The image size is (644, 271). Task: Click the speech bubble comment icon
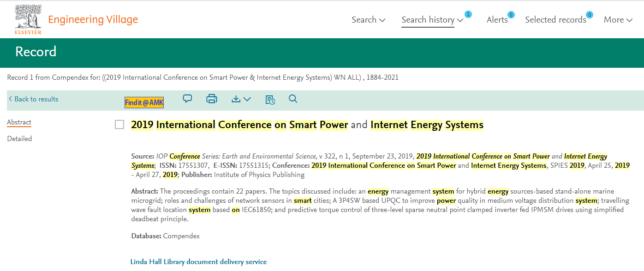click(187, 99)
